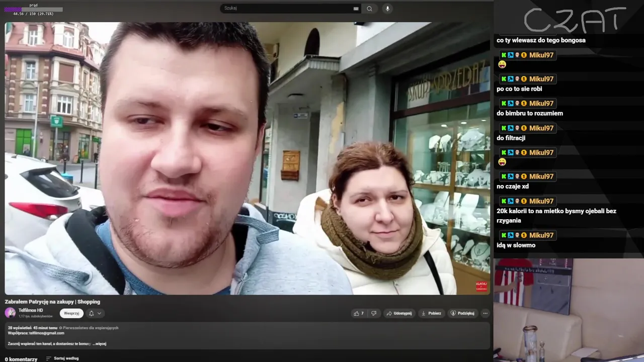The height and width of the screenshot is (362, 644).
Task: Click chat message 'do filtracji'
Action: coord(511,138)
